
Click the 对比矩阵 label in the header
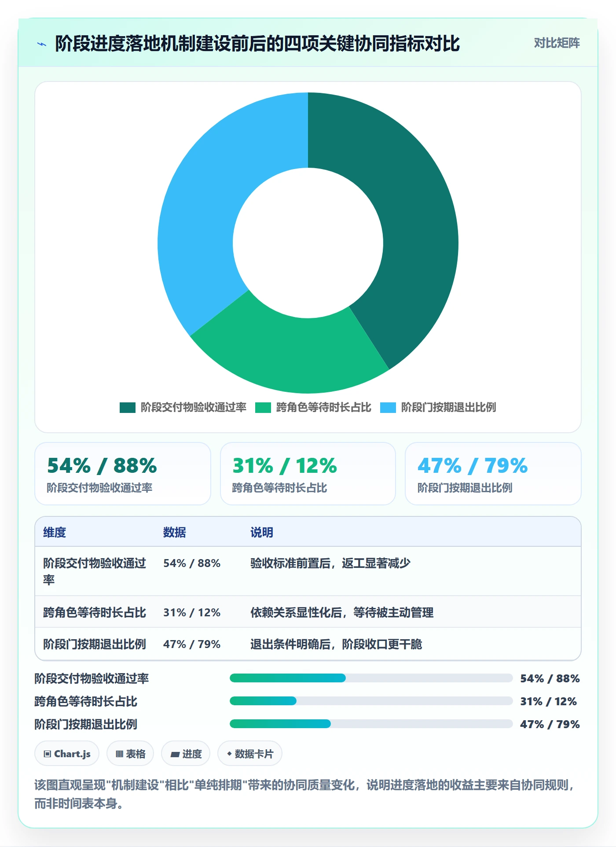pyautogui.click(x=557, y=43)
